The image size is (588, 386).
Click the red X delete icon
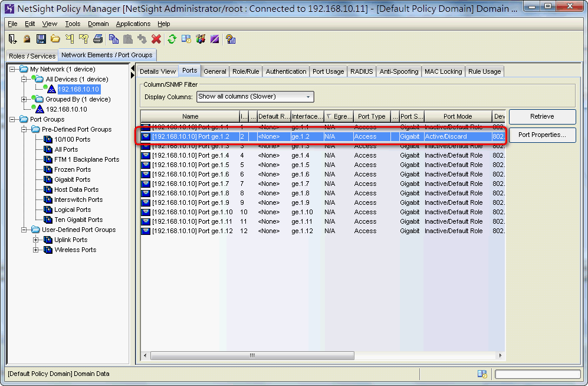[156, 38]
